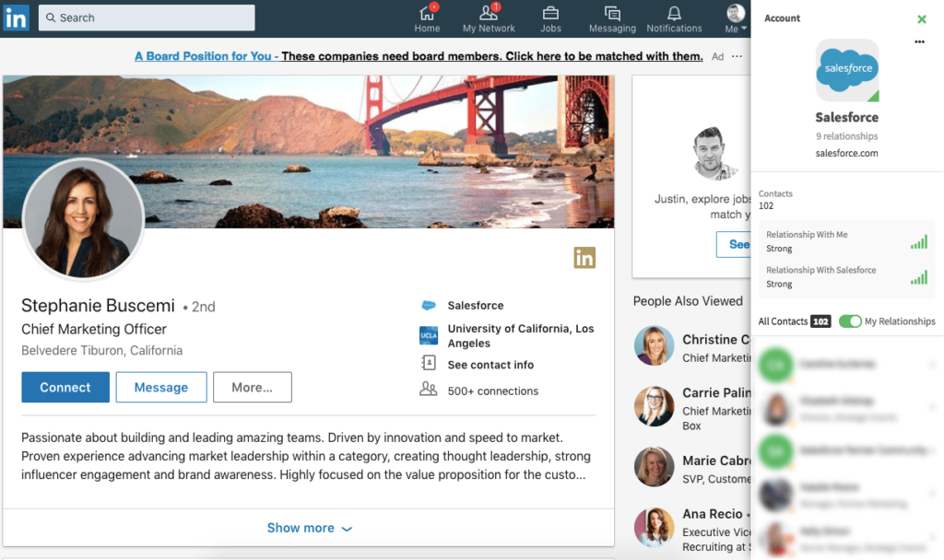Open Marie Cabr's name link

coord(716,461)
